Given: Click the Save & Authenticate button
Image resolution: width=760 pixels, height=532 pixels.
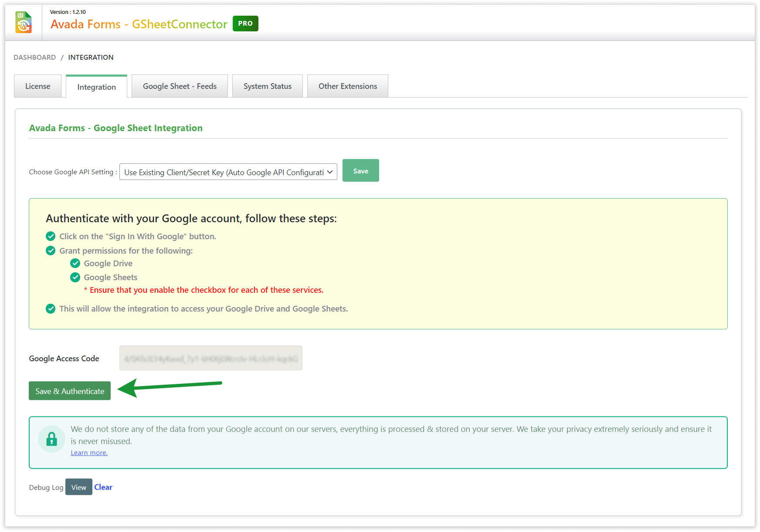Looking at the screenshot, I should [x=69, y=391].
